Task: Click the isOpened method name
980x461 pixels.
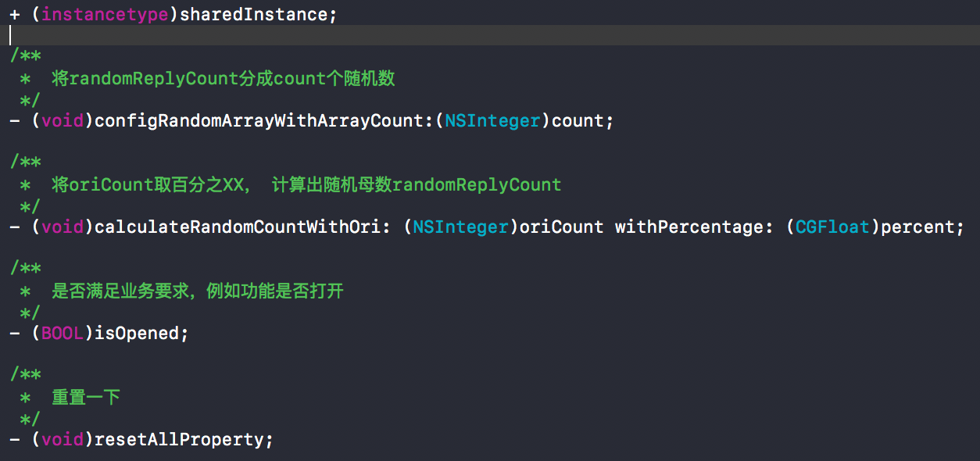Action: coord(137,334)
